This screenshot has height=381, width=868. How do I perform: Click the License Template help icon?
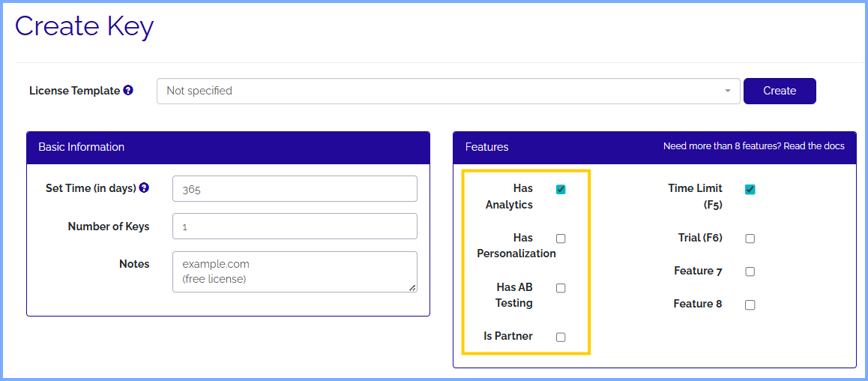[x=128, y=90]
